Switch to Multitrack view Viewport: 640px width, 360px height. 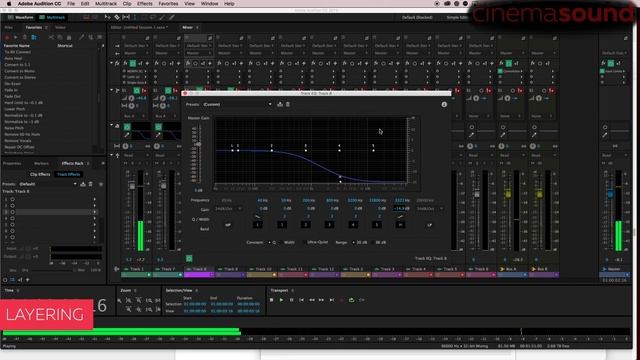[x=52, y=18]
